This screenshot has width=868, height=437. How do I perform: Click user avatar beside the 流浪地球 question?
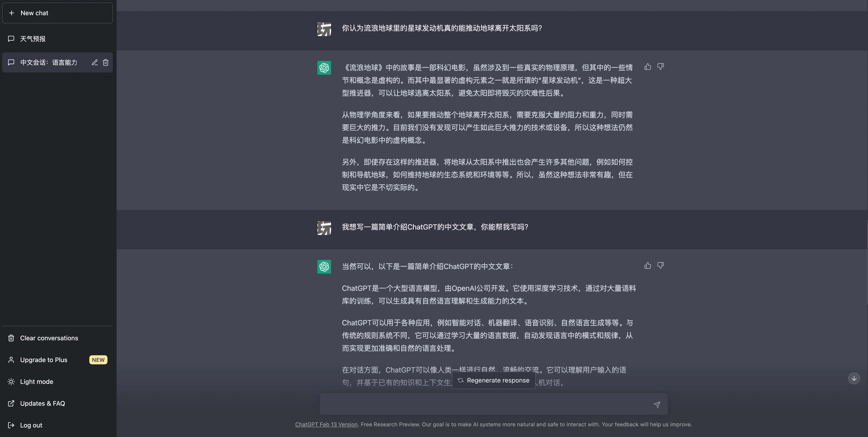point(324,29)
